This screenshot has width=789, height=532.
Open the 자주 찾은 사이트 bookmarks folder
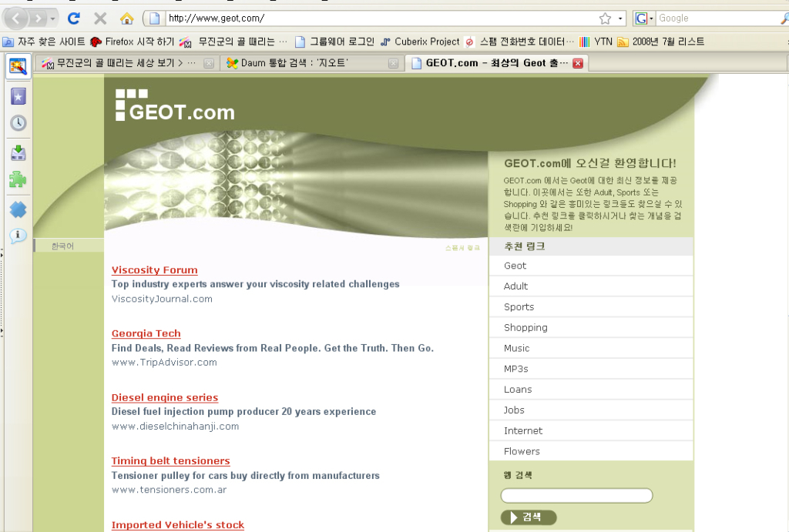44,42
